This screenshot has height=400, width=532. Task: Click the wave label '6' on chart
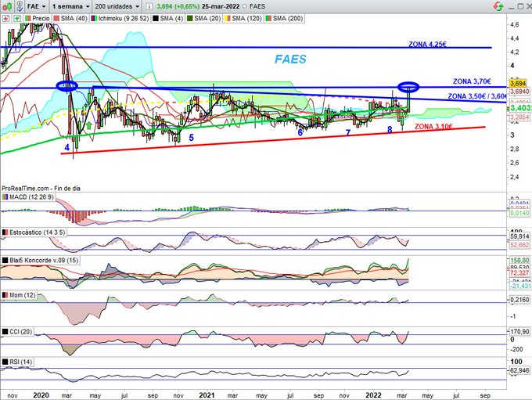pos(300,132)
